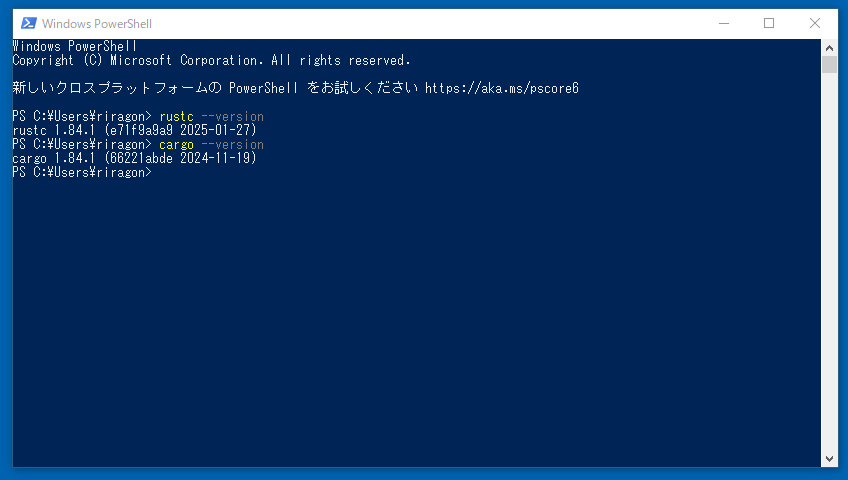Image resolution: width=848 pixels, height=480 pixels.
Task: Click the e71f9a9a9 commit hash
Action: coord(142,130)
